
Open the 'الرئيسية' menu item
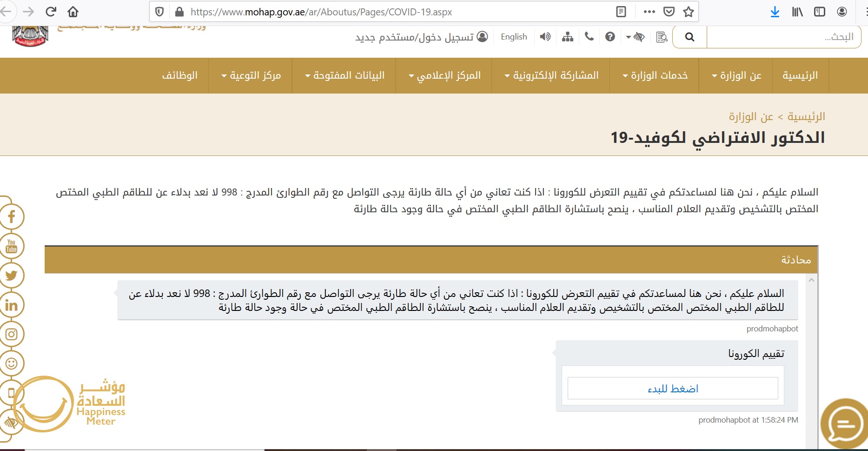point(800,75)
